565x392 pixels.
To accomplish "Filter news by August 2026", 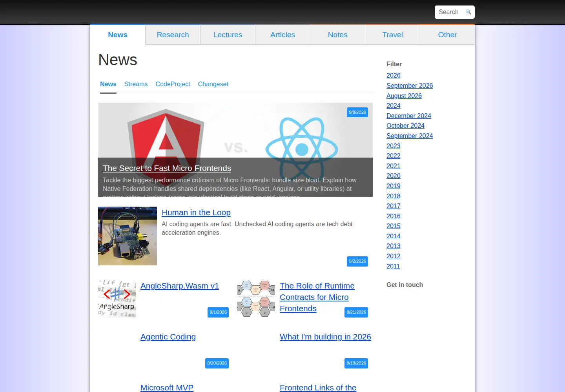I will [404, 96].
